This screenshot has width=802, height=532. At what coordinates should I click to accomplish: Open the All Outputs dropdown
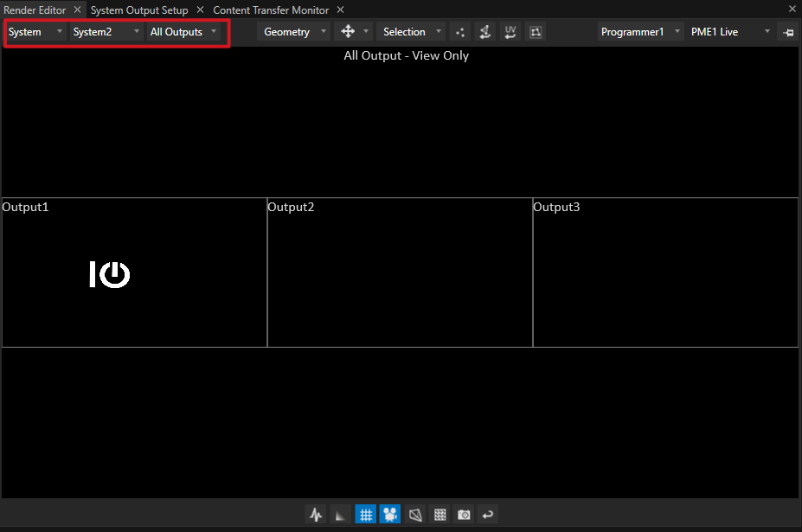pyautogui.click(x=183, y=32)
